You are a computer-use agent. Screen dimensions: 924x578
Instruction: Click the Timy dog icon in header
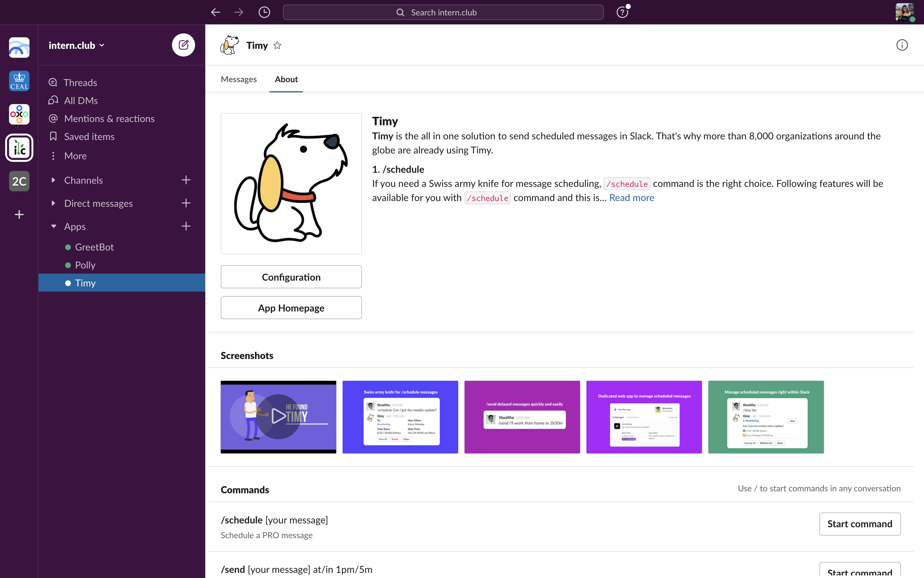pyautogui.click(x=229, y=45)
